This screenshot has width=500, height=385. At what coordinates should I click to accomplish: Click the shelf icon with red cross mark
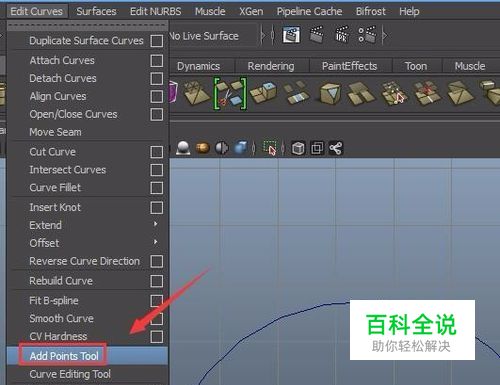[427, 93]
